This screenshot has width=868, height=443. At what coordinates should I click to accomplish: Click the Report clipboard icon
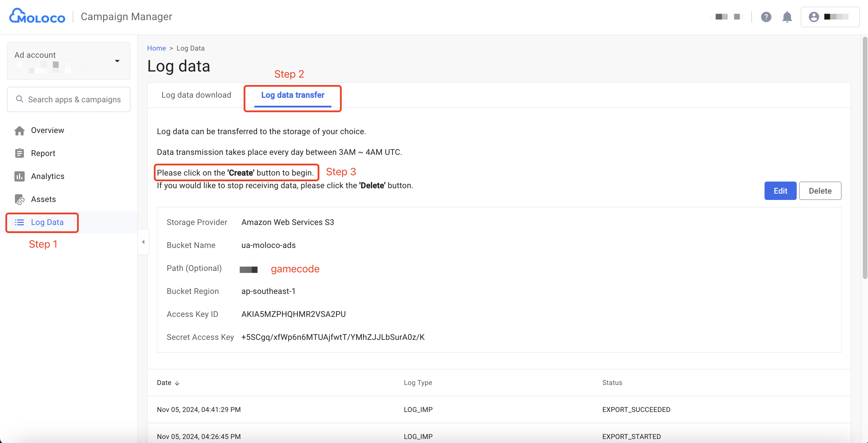20,153
